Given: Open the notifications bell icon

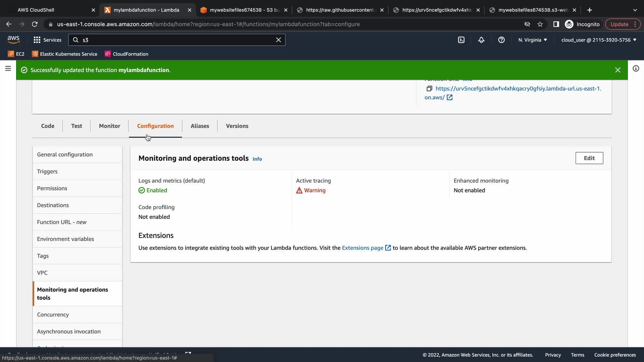Looking at the screenshot, I should coord(481,40).
